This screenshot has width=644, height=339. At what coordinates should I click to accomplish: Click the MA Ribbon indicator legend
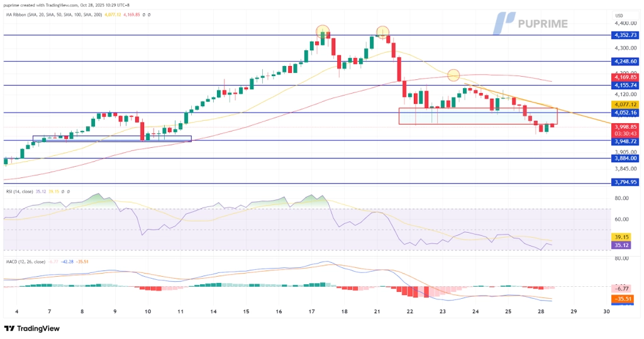tap(44, 14)
